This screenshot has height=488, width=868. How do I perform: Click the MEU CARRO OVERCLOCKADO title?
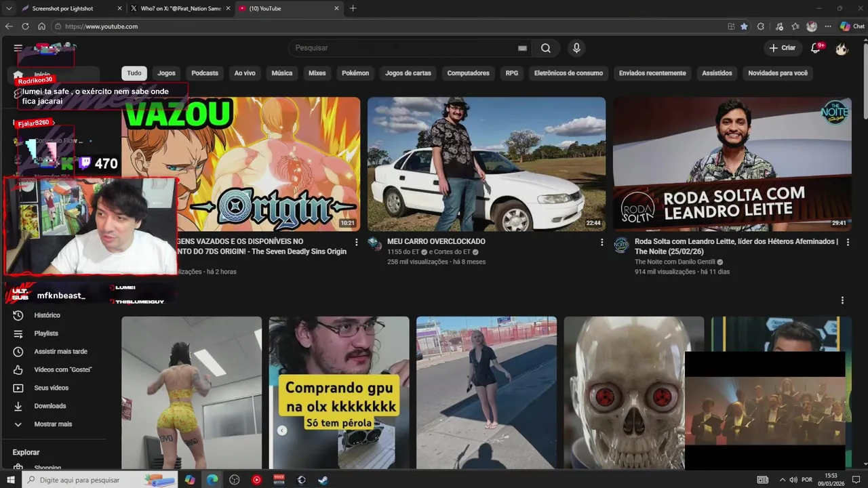(x=436, y=241)
